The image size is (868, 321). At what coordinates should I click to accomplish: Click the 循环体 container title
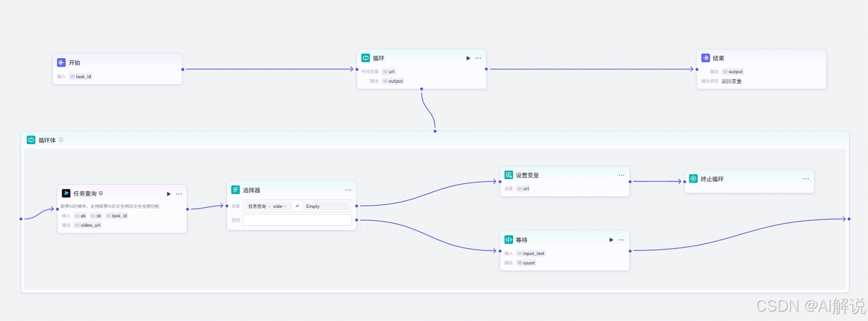click(x=47, y=140)
